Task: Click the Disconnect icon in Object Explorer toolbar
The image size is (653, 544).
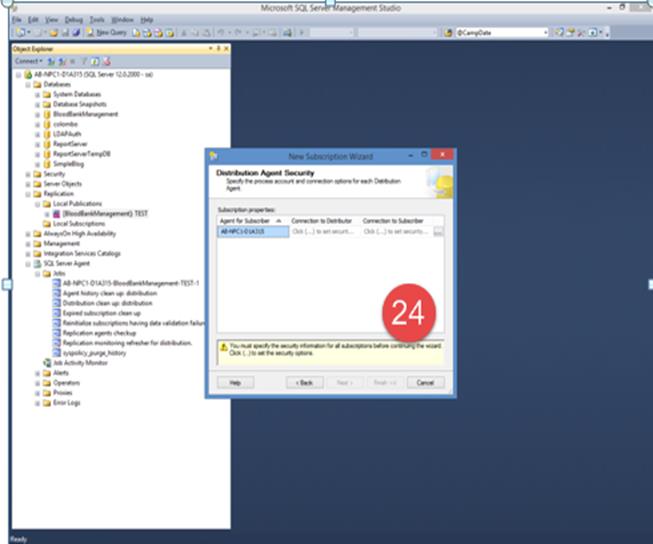Action: [x=62, y=61]
